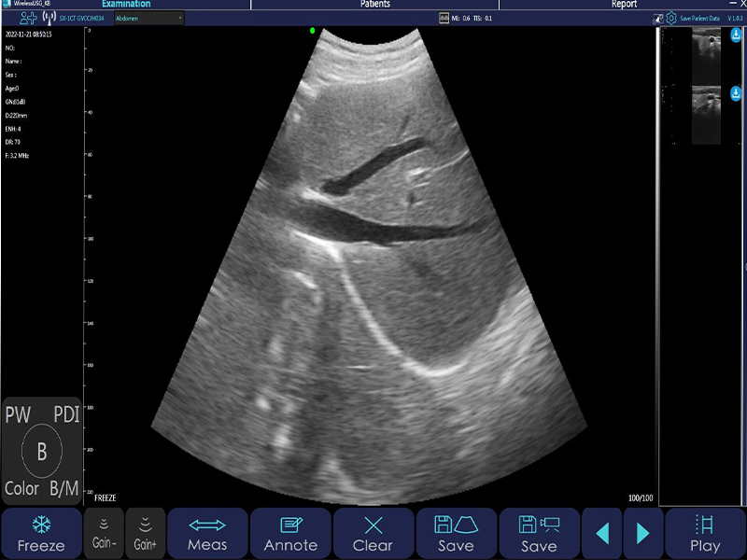Enable Color Doppler mode
The width and height of the screenshot is (747, 560).
(x=21, y=488)
